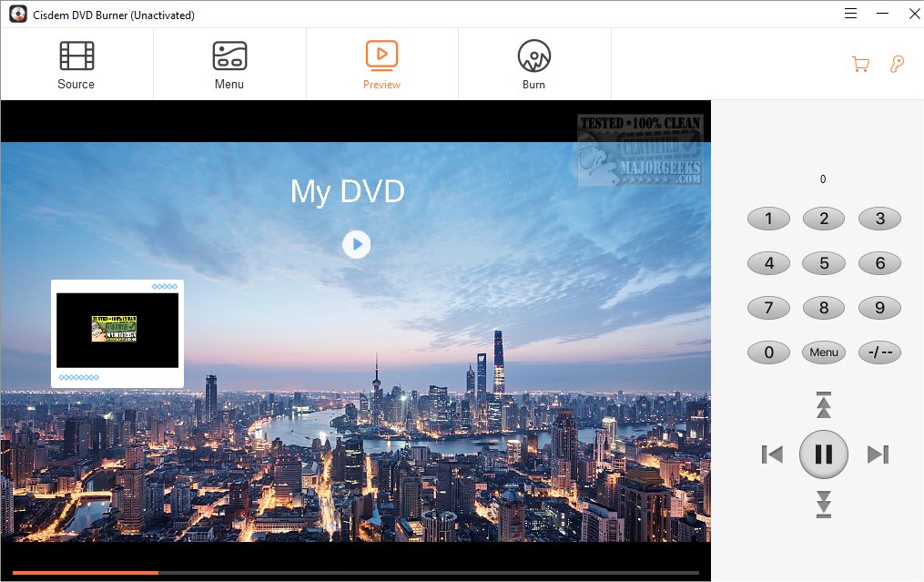Click remote number button 0
Viewport: 924px width, 582px height.
click(768, 352)
